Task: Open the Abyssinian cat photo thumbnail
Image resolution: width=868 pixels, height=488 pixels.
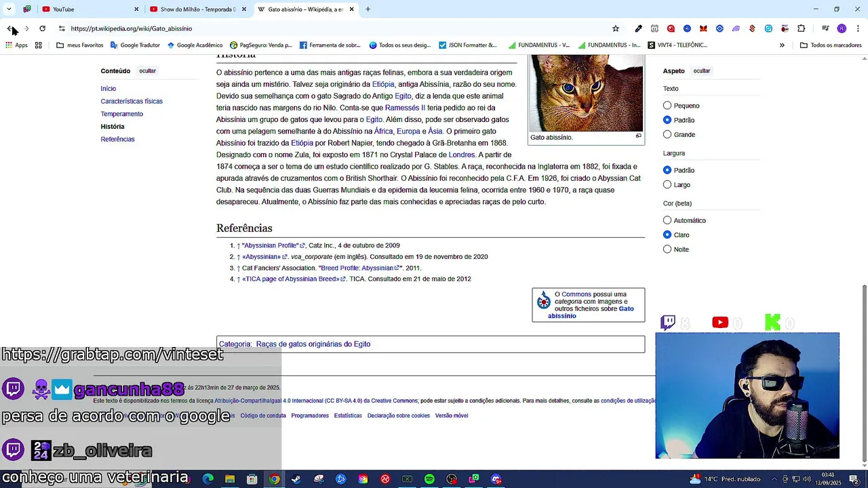Action: coord(586,93)
